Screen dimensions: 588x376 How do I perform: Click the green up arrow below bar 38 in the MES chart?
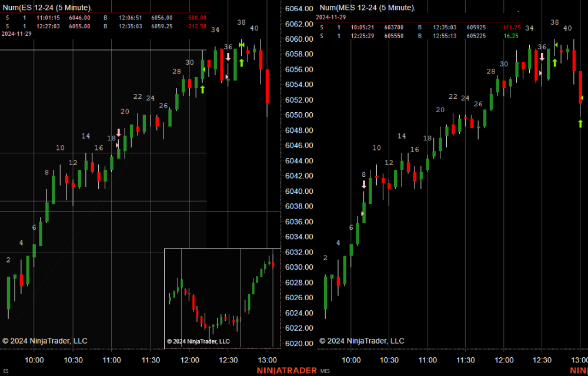coord(554,62)
